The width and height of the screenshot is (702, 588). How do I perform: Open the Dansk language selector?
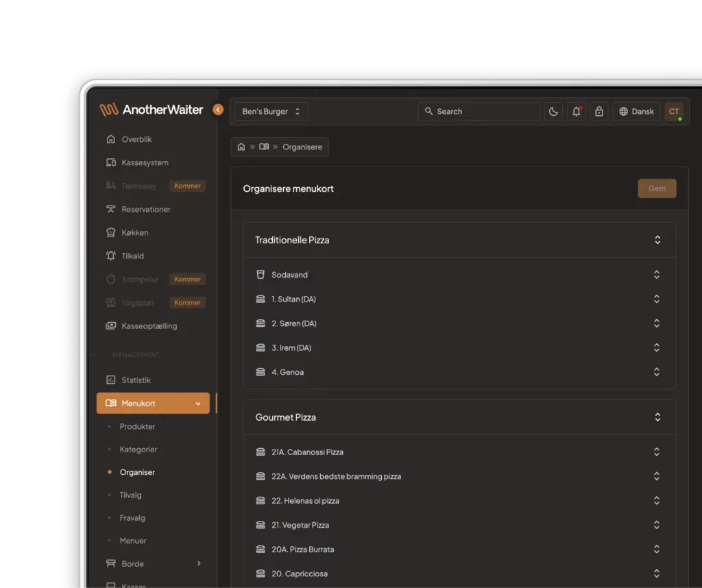click(x=636, y=112)
